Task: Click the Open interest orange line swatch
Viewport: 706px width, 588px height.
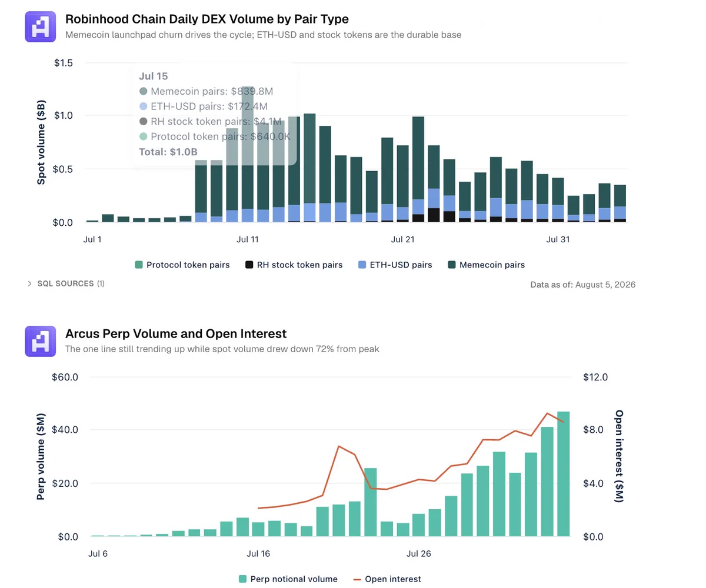Action: pos(357,579)
